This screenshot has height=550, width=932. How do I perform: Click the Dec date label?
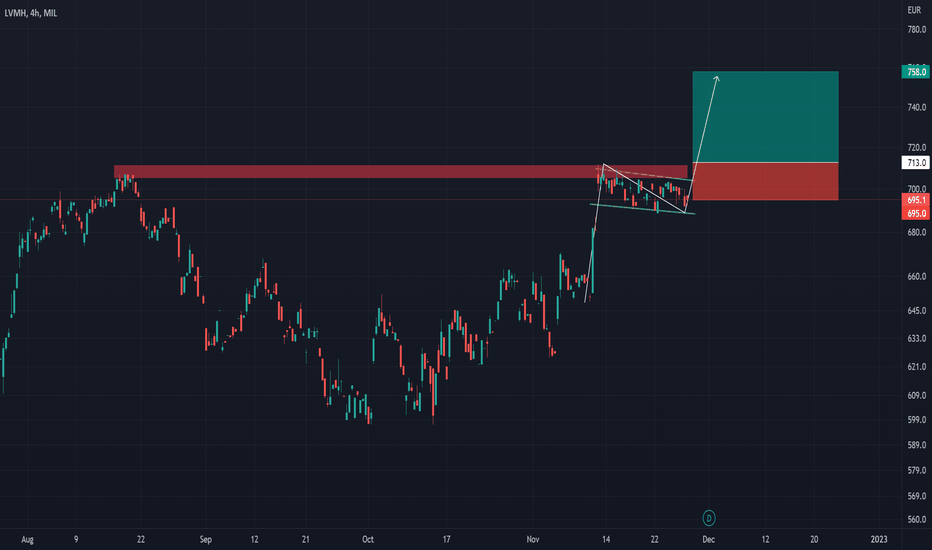[709, 540]
